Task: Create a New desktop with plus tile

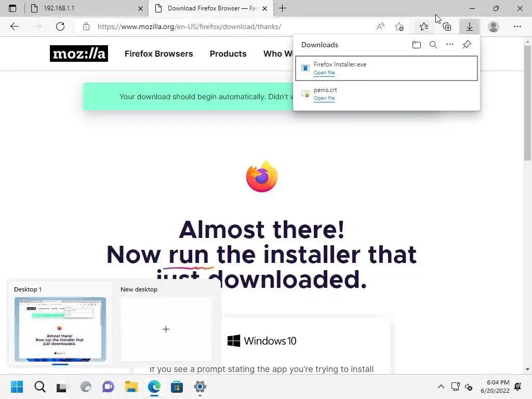Action: tap(166, 329)
